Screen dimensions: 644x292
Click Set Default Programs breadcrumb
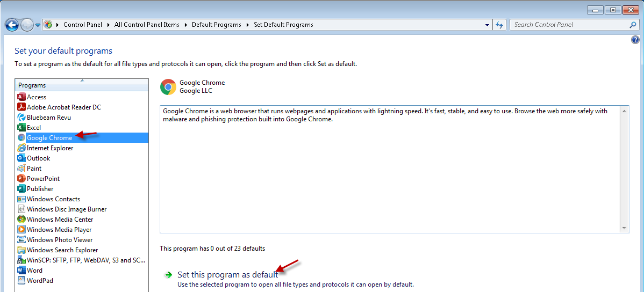[283, 25]
